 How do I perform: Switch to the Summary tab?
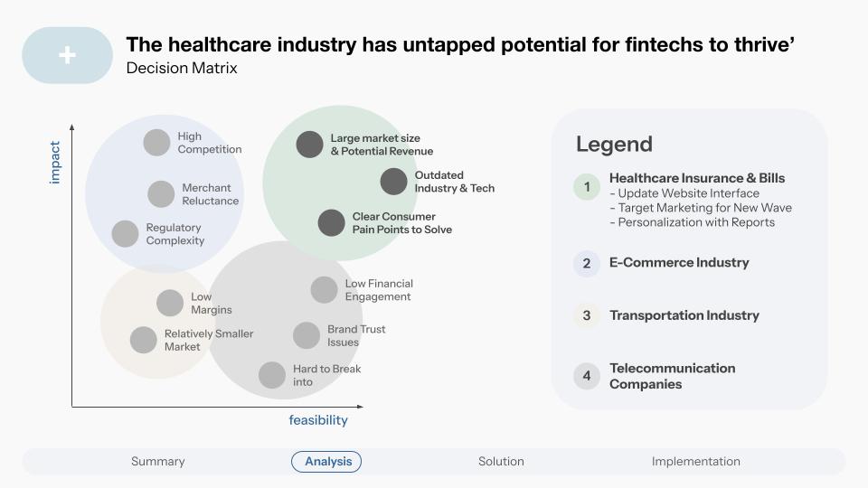coord(157,462)
